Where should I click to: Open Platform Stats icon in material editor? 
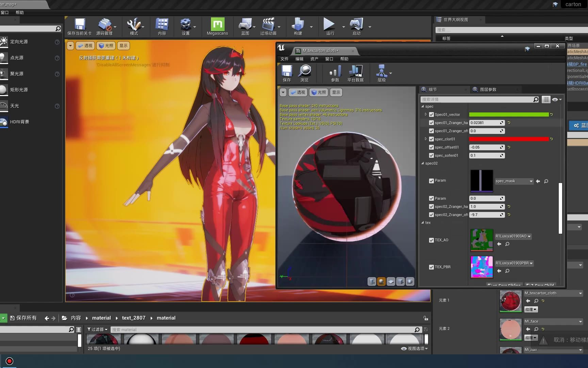coord(356,73)
